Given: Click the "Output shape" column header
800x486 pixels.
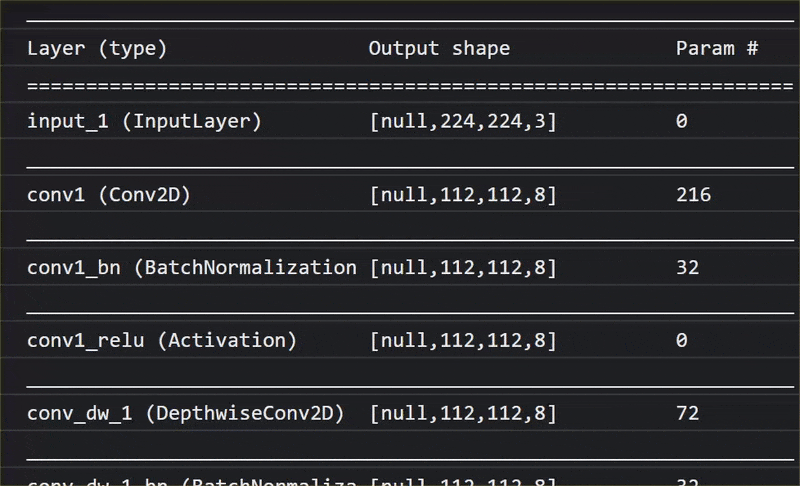Looking at the screenshot, I should [x=439, y=48].
